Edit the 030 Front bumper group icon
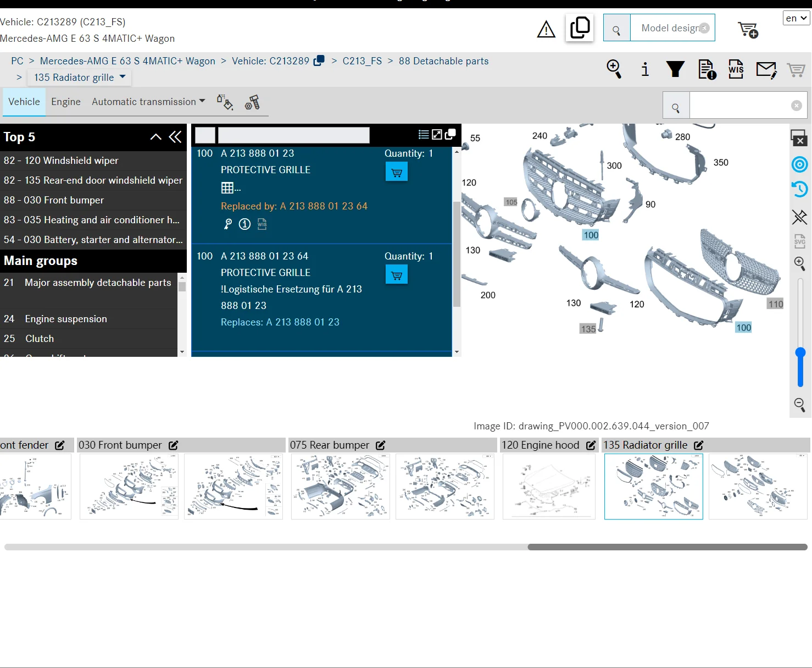812x668 pixels. [174, 445]
